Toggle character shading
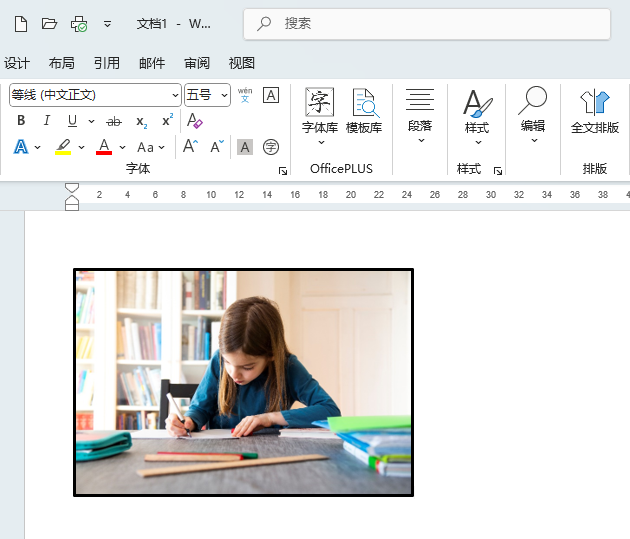Screen dimensions: 630x539 (245, 147)
